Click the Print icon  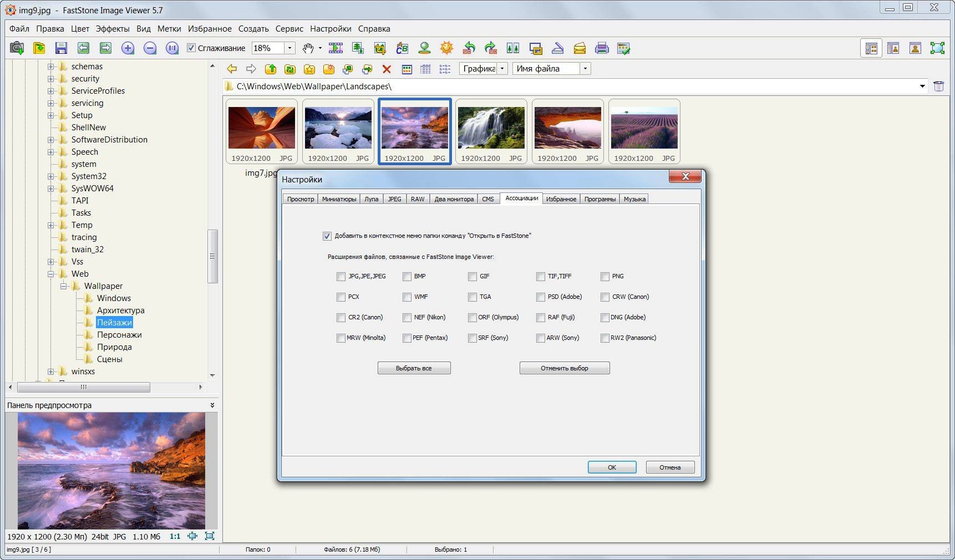(x=602, y=48)
